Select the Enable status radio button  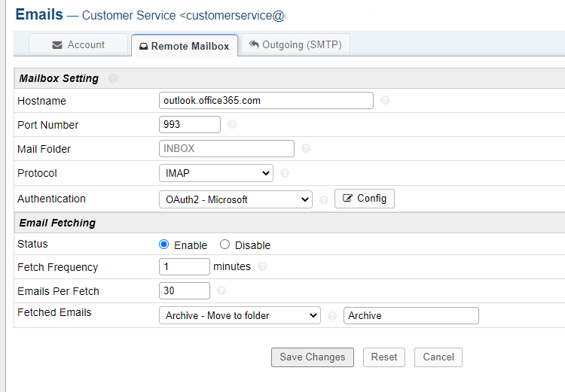point(164,245)
